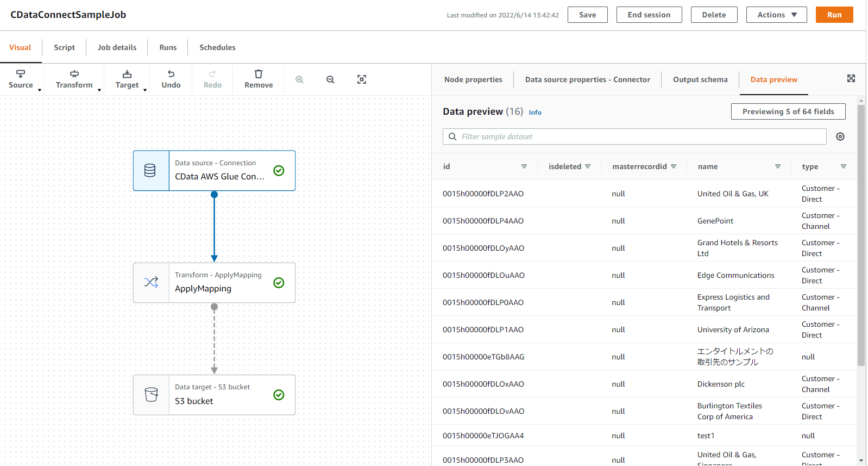Switch to the Script tab
The height and width of the screenshot is (466, 868).
click(x=64, y=47)
